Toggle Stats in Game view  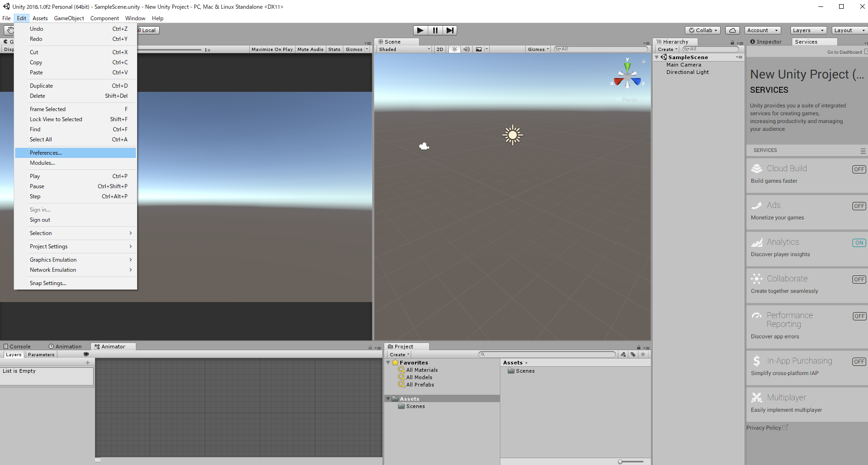pyautogui.click(x=334, y=49)
